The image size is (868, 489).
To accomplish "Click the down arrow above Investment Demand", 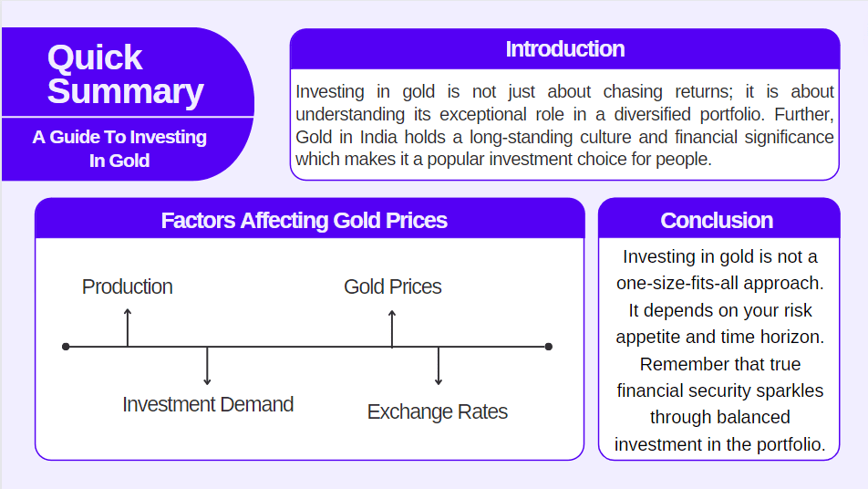I will (208, 366).
